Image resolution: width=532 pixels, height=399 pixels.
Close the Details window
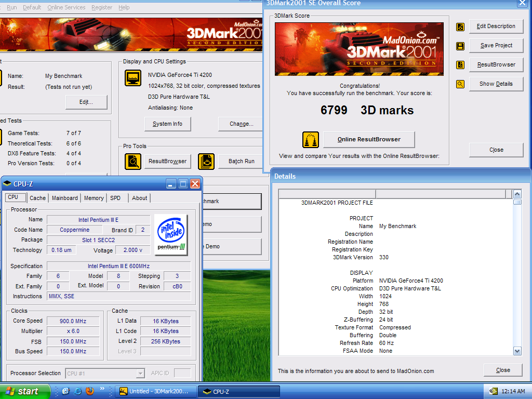click(x=503, y=370)
